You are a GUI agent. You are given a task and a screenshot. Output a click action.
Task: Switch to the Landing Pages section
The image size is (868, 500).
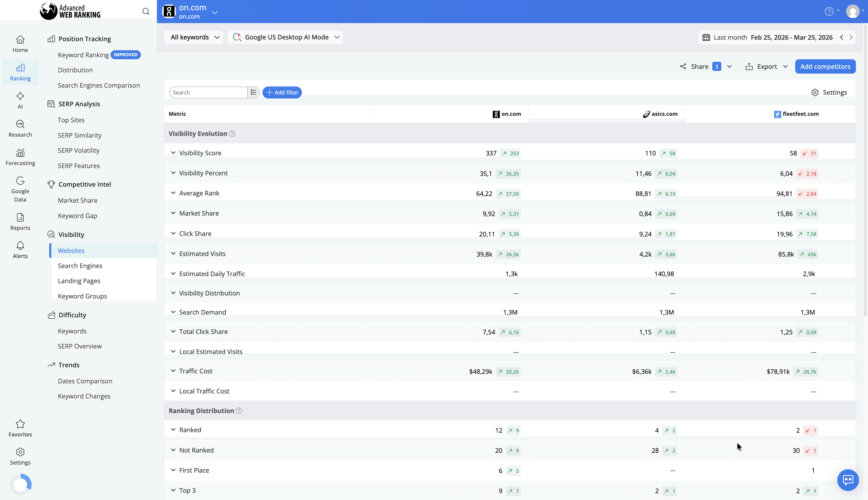click(79, 281)
